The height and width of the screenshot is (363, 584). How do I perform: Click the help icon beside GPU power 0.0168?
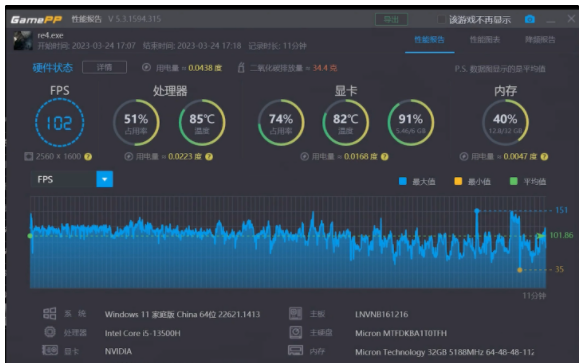(385, 157)
